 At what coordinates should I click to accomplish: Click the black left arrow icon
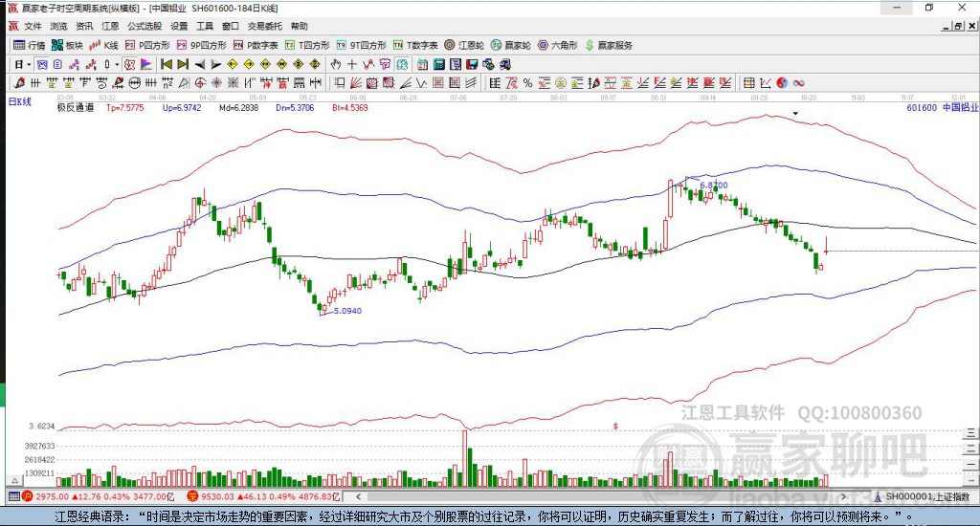pos(199,64)
